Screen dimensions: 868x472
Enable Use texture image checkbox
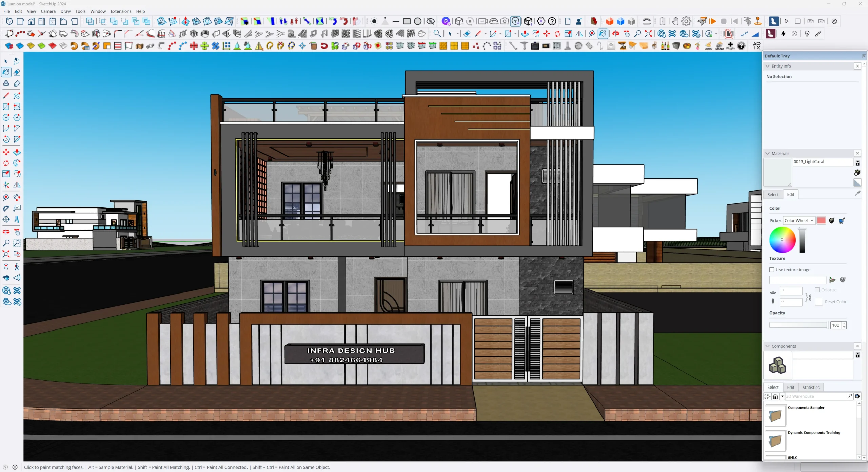click(772, 270)
